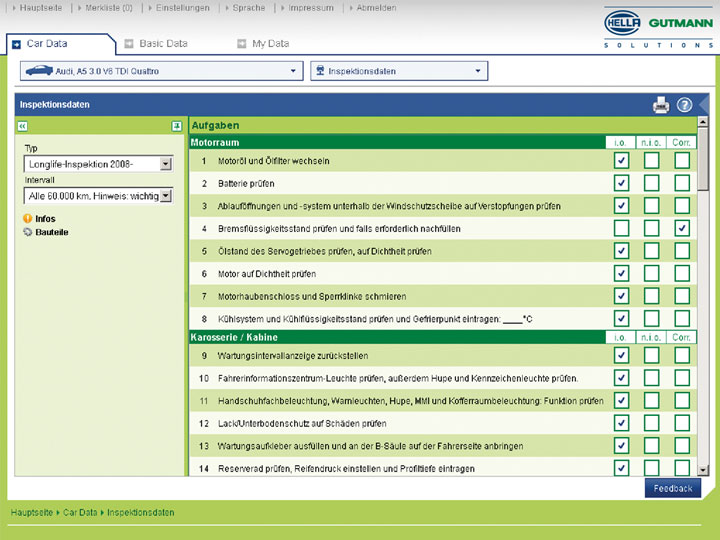Click the blue car icon beside Audi A5

(40, 71)
